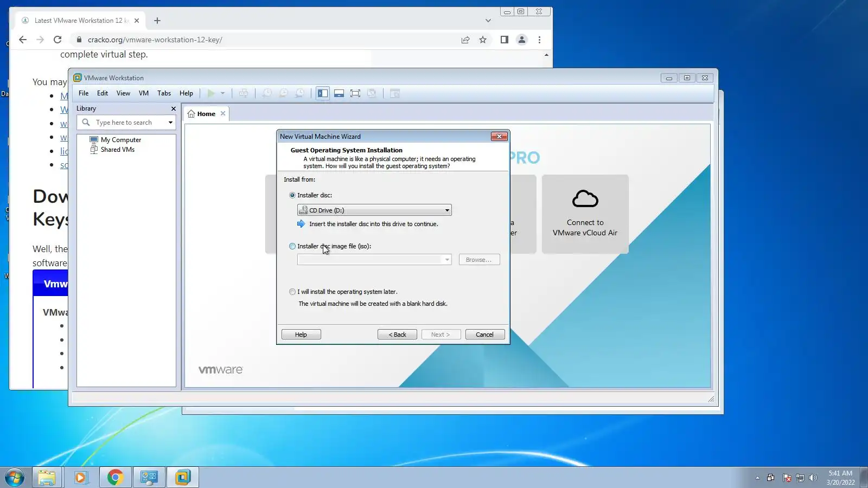The width and height of the screenshot is (868, 488).
Task: Click the Chrome share page icon
Action: (465, 40)
